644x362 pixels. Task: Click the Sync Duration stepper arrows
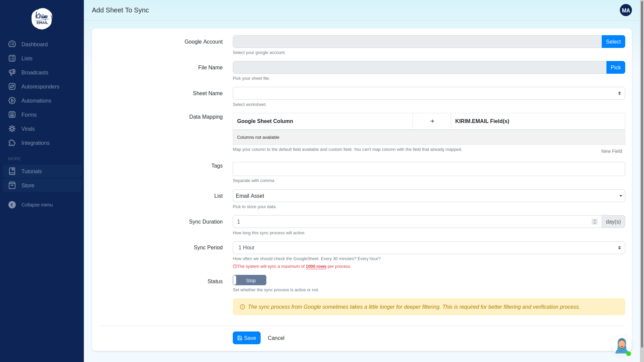click(594, 221)
